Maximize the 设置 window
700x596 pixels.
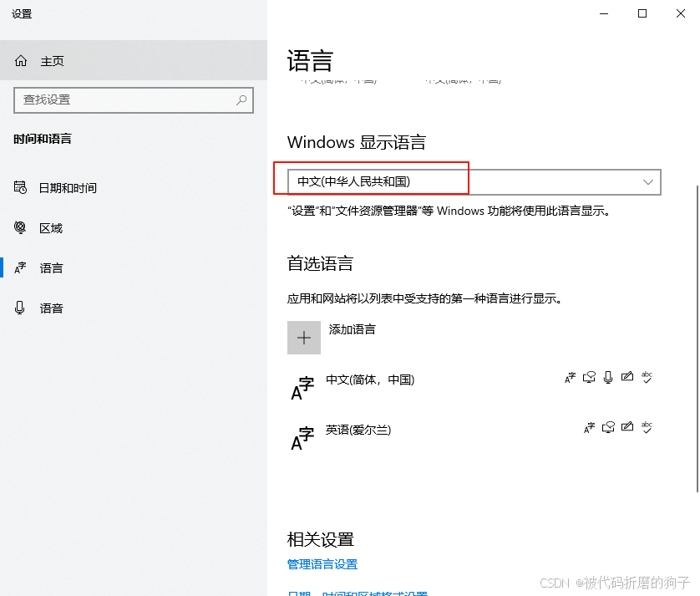point(642,14)
